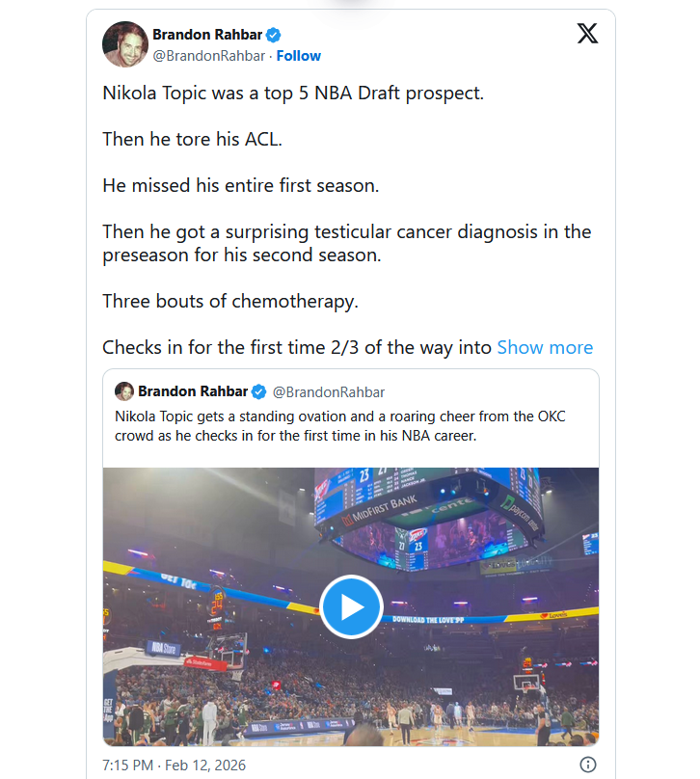Open the author name in the quoted tweet
Image resolution: width=700 pixels, height=779 pixels.
point(193,392)
